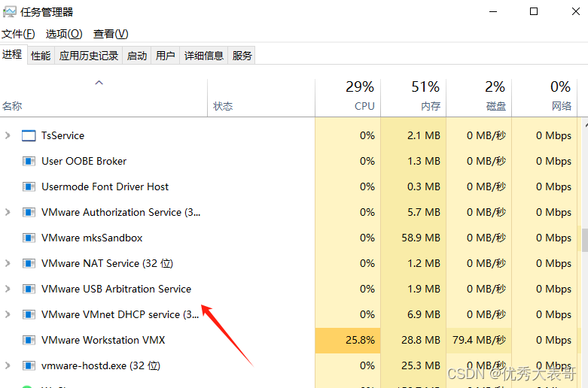Screen dimensions: 588x388
Task: Click the vmware-hostd.exe process icon
Action: pos(29,365)
